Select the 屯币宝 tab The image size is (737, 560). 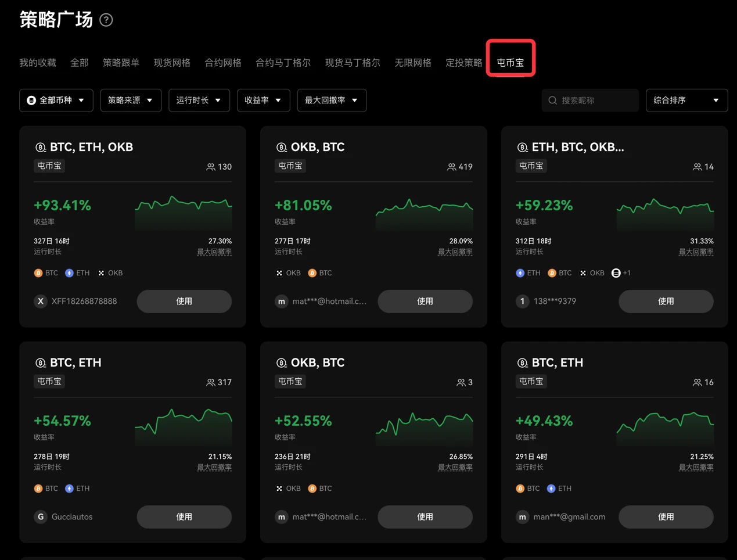pos(510,63)
